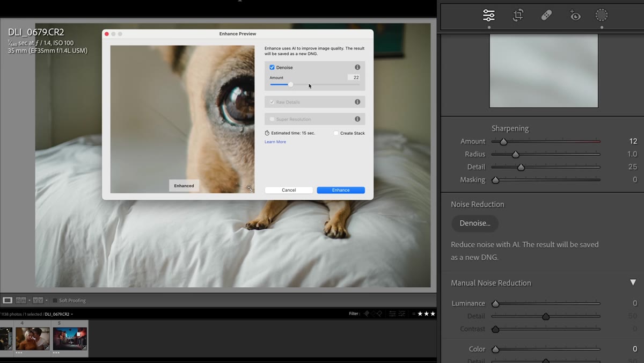
Task: Click the Denoise... button in Noise Reduction
Action: (475, 223)
